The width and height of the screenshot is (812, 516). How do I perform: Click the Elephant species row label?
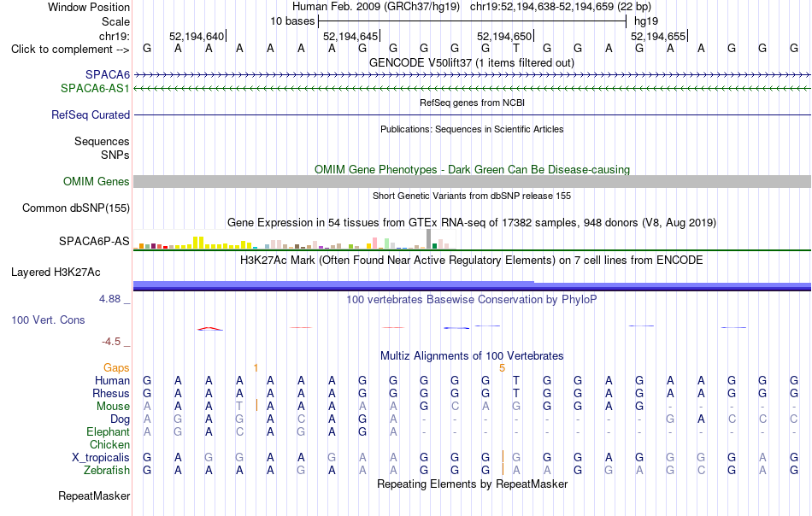coord(108,431)
